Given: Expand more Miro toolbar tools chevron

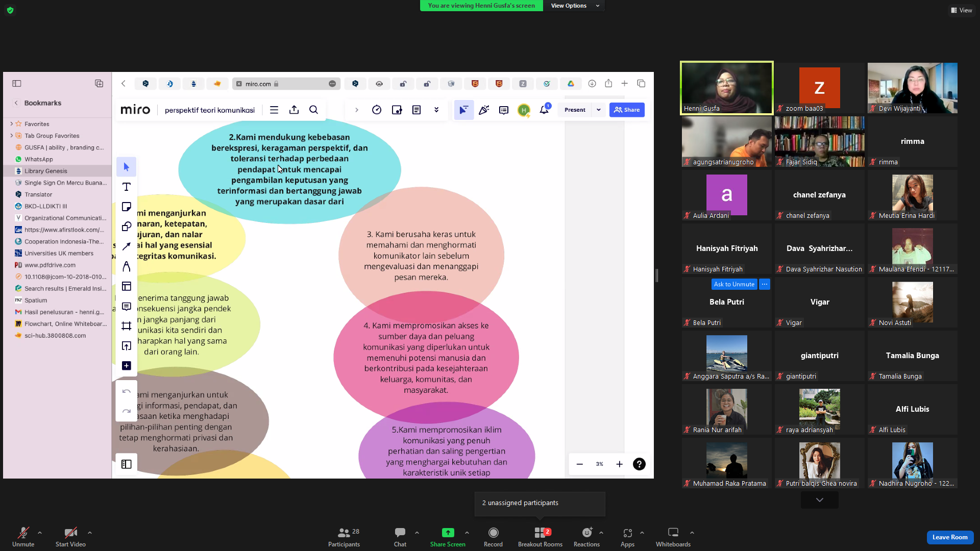Looking at the screenshot, I should tap(436, 110).
